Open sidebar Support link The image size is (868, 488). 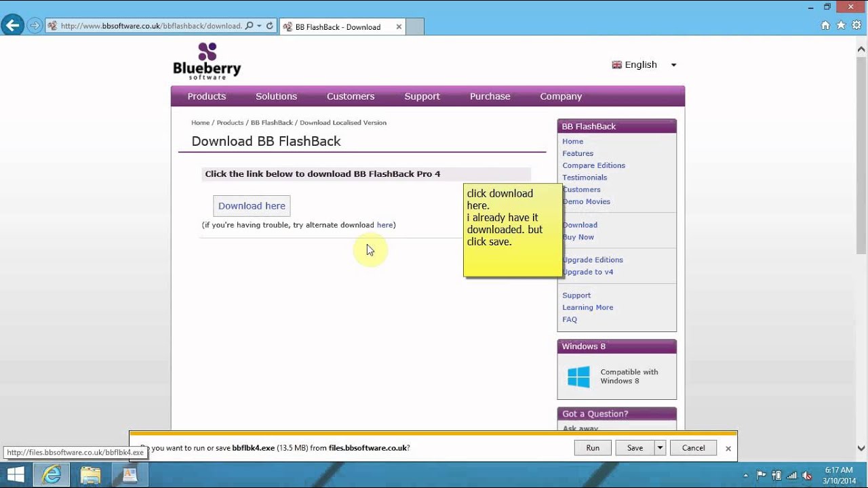point(576,296)
